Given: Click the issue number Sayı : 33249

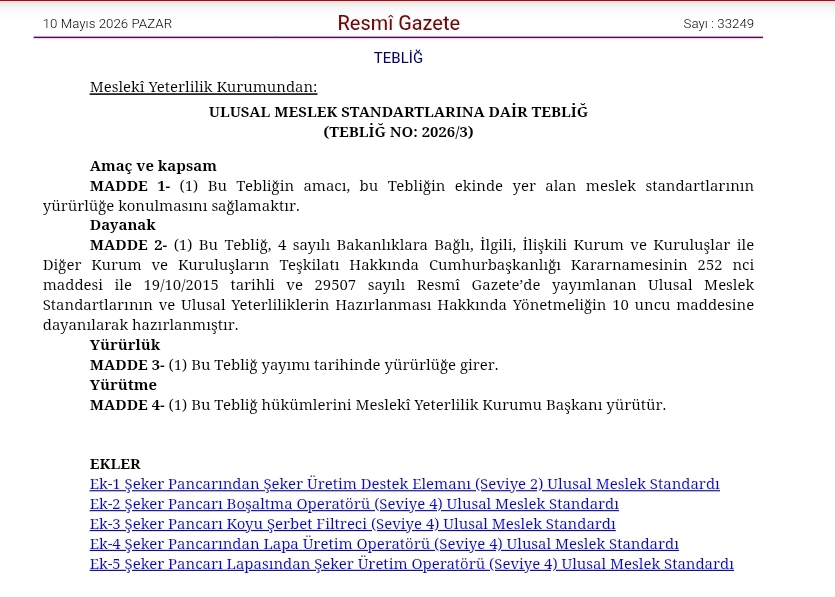Looking at the screenshot, I should point(718,24).
